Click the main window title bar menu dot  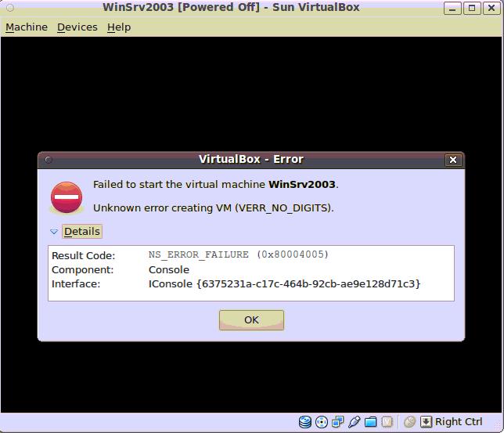click(10, 7)
